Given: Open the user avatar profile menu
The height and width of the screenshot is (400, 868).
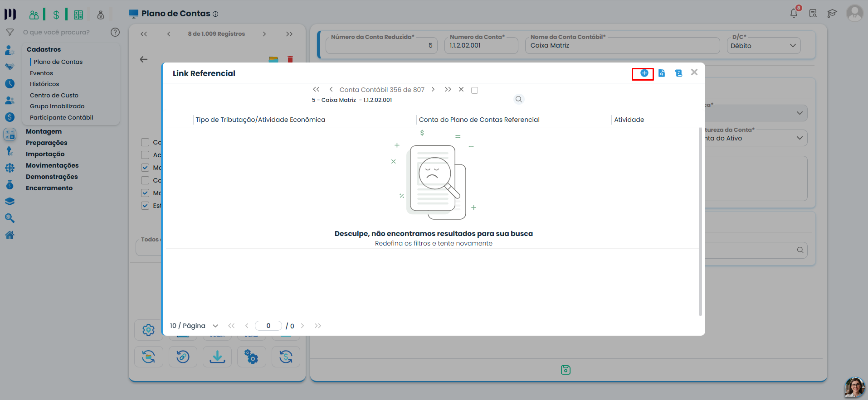Looking at the screenshot, I should coord(855,13).
